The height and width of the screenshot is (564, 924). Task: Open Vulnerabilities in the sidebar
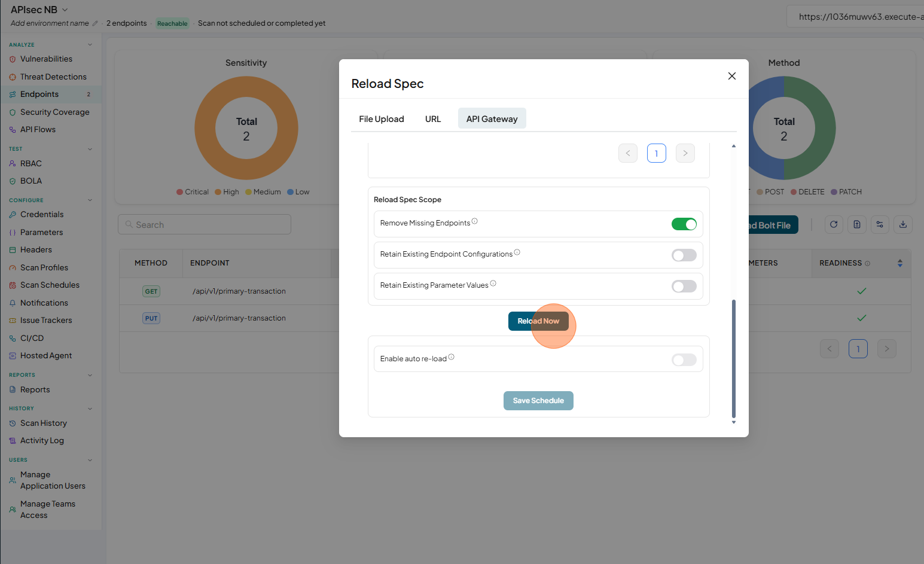(46, 59)
